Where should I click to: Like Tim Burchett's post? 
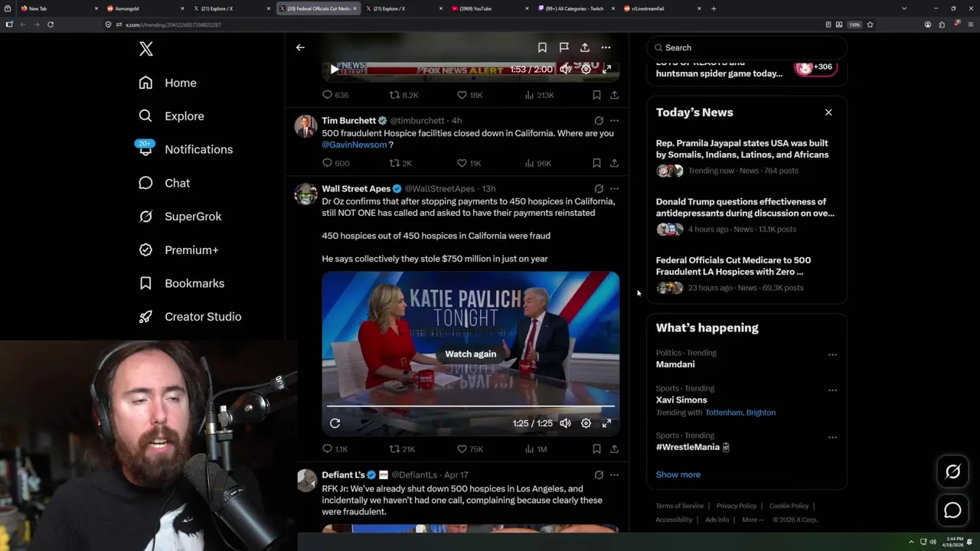click(x=469, y=163)
